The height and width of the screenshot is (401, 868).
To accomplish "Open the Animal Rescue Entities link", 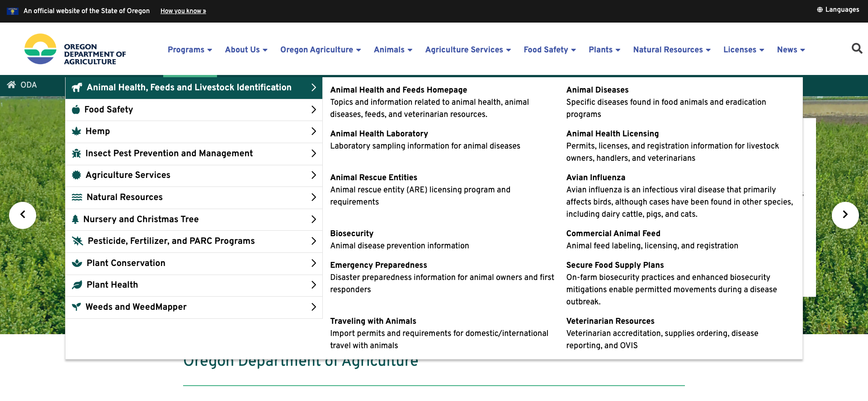I will [x=373, y=177].
